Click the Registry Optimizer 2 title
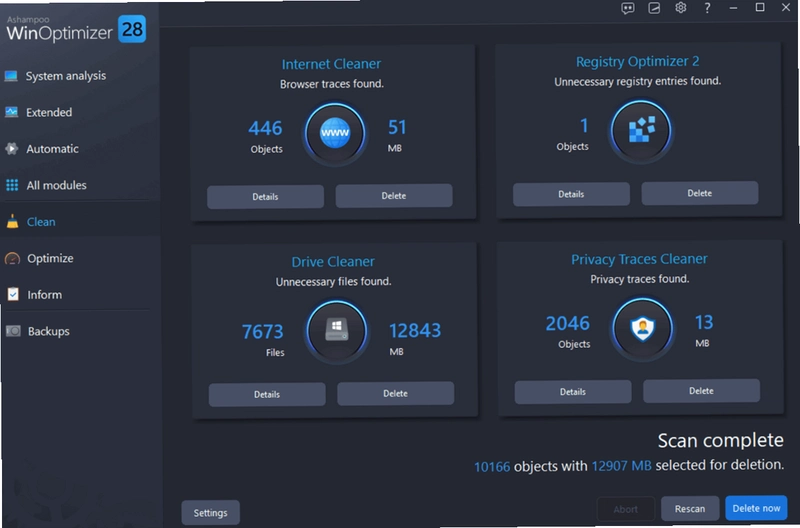The image size is (800, 528). [637, 62]
